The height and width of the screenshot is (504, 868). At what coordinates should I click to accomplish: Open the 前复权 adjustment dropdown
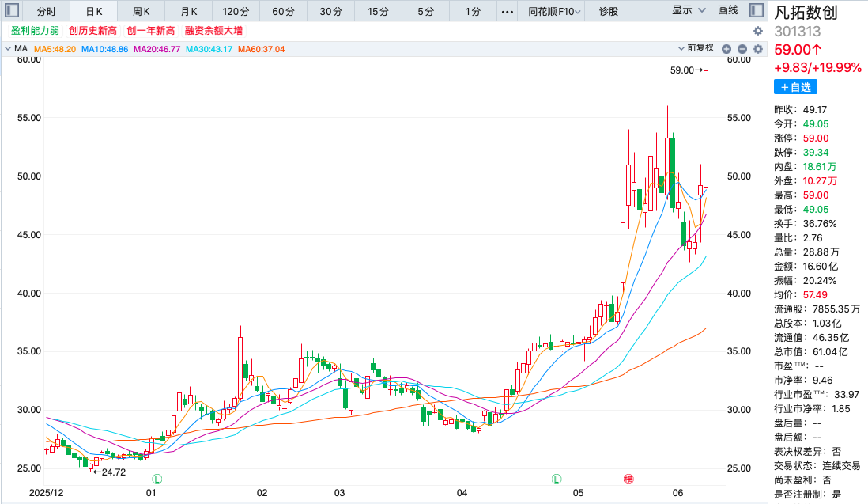point(696,48)
